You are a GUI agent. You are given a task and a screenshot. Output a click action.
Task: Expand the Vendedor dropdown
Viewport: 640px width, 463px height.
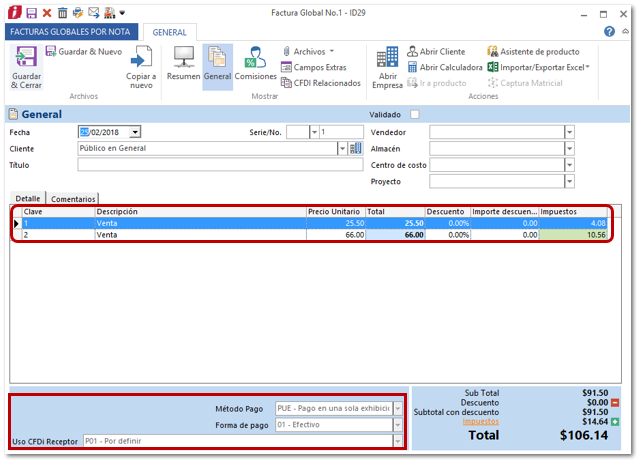coord(569,132)
